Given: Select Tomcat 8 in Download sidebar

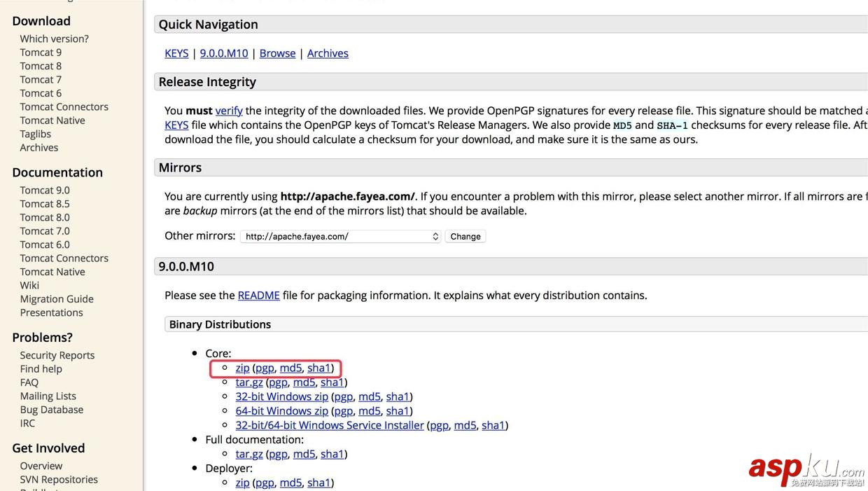Looking at the screenshot, I should coord(41,66).
